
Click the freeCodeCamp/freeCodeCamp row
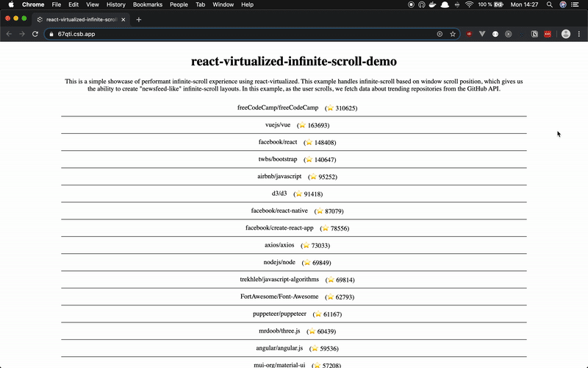point(294,107)
